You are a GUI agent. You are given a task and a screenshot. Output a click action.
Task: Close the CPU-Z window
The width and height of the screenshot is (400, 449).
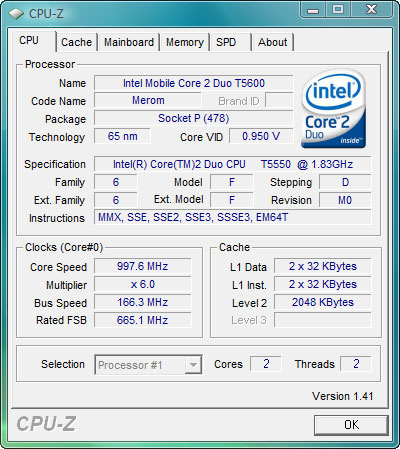[371, 10]
